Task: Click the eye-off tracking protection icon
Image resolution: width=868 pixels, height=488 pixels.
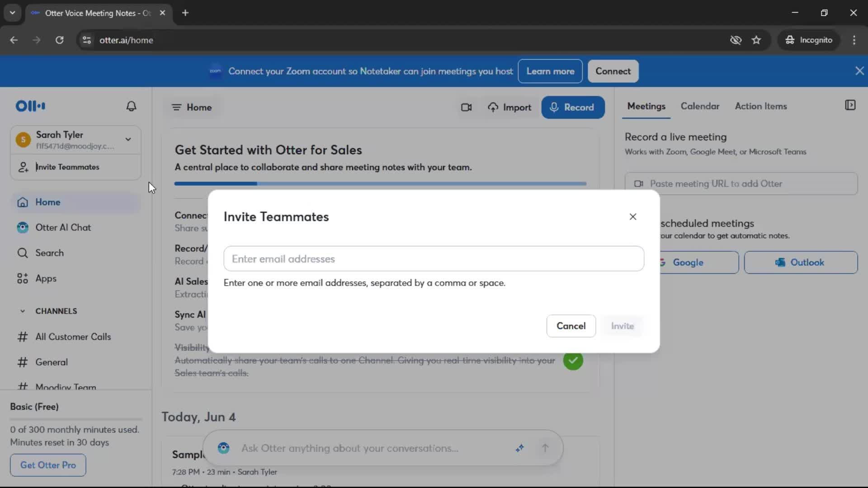Action: 736,40
